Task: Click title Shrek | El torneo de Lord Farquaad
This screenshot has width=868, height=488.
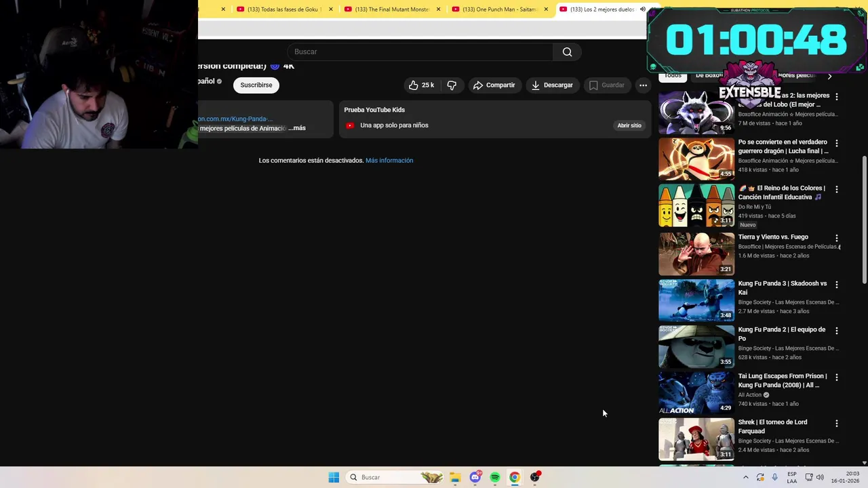Action: point(772,426)
